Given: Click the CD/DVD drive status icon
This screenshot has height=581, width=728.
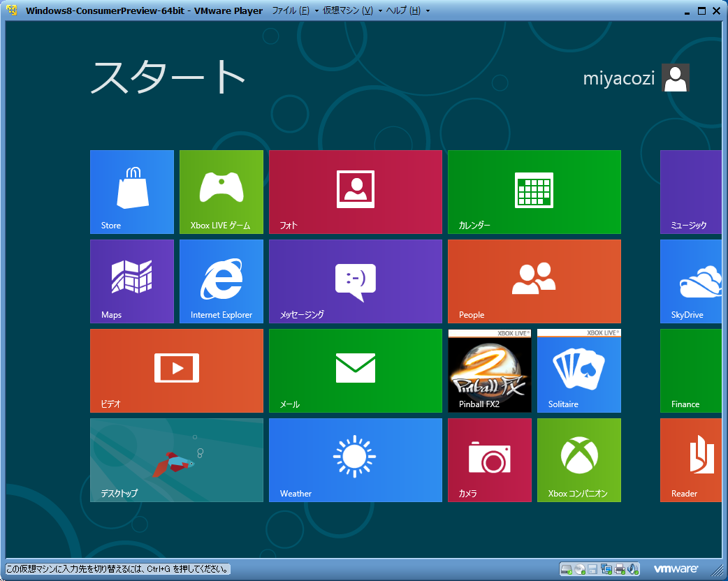Looking at the screenshot, I should (579, 569).
